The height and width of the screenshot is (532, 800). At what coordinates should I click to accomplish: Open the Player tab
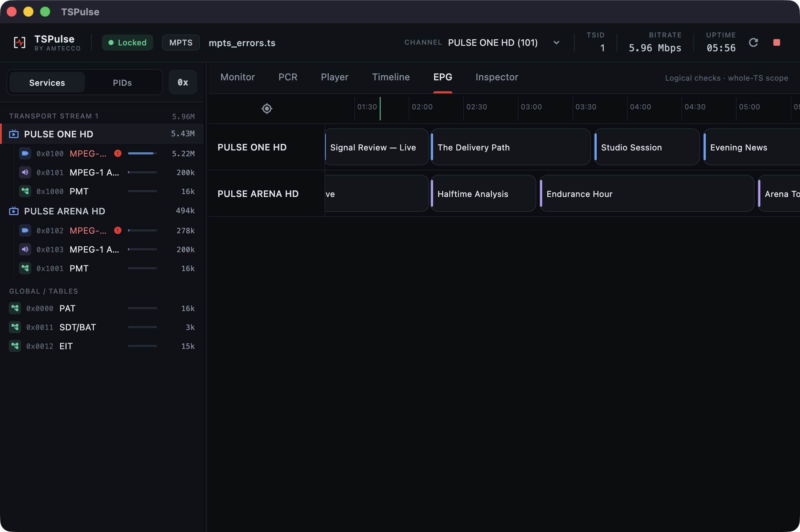point(335,77)
